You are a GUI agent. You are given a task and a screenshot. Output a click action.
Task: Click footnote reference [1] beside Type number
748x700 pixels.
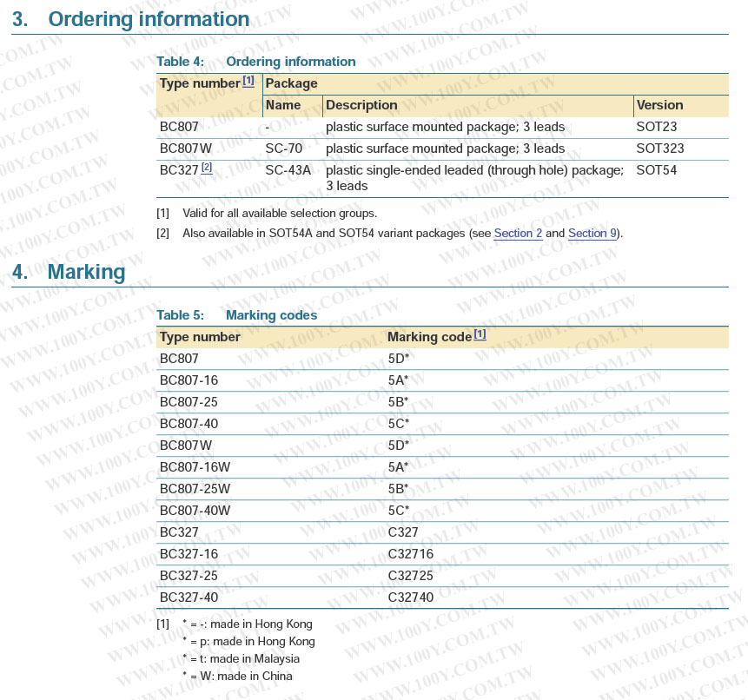coord(248,81)
